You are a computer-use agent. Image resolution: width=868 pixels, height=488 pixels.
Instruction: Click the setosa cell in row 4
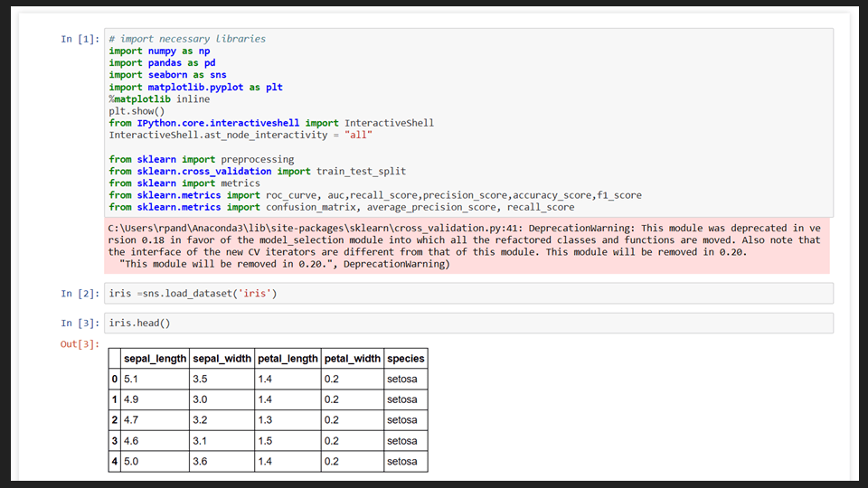pyautogui.click(x=406, y=462)
